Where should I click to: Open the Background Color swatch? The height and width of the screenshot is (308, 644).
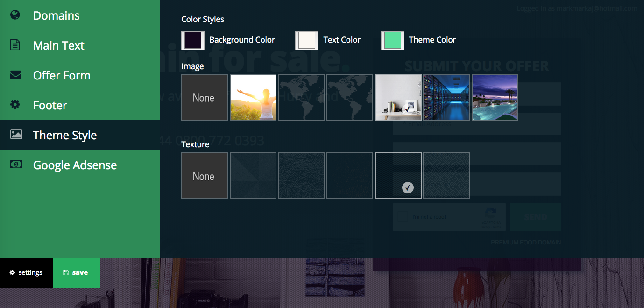pyautogui.click(x=193, y=40)
